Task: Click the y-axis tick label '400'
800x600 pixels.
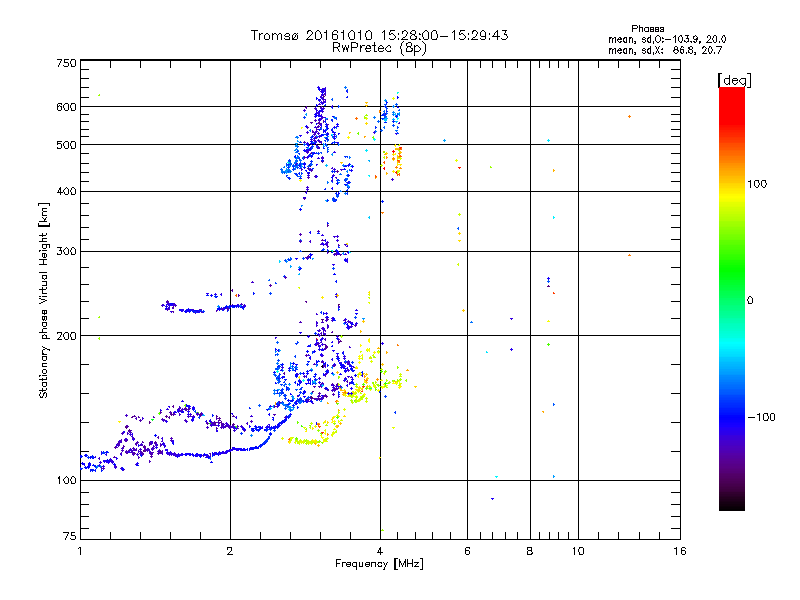Action: (x=66, y=192)
